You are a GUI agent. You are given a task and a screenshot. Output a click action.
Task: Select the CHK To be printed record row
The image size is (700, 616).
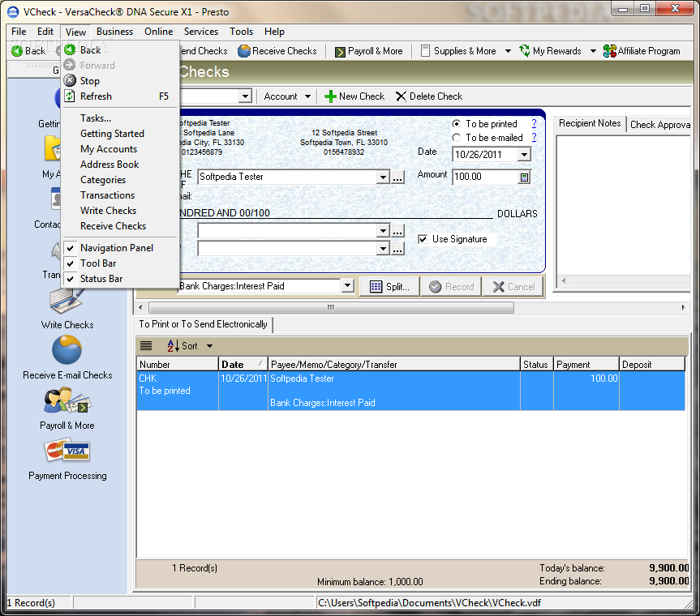[x=410, y=391]
